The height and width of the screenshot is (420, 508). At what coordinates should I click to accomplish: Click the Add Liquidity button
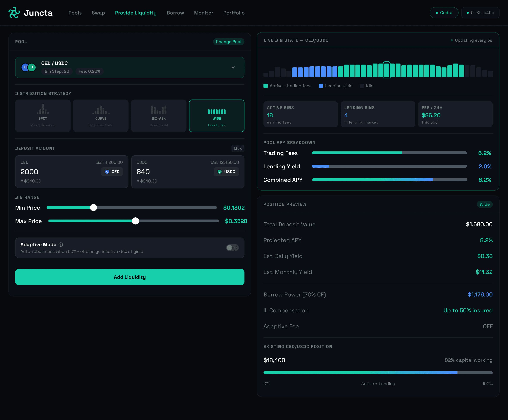(x=130, y=277)
